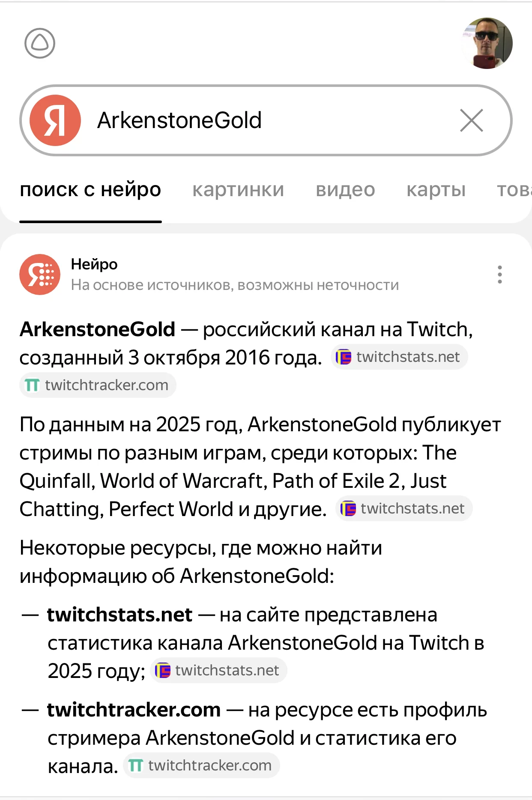532x800 pixels.
Task: Open the three-dot Нейро options menu
Action: click(499, 275)
